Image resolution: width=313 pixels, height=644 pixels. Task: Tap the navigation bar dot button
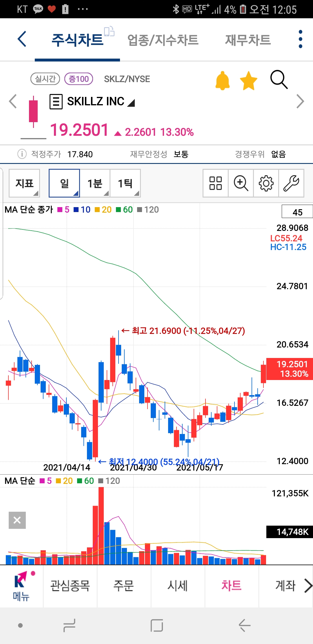[20, 625]
